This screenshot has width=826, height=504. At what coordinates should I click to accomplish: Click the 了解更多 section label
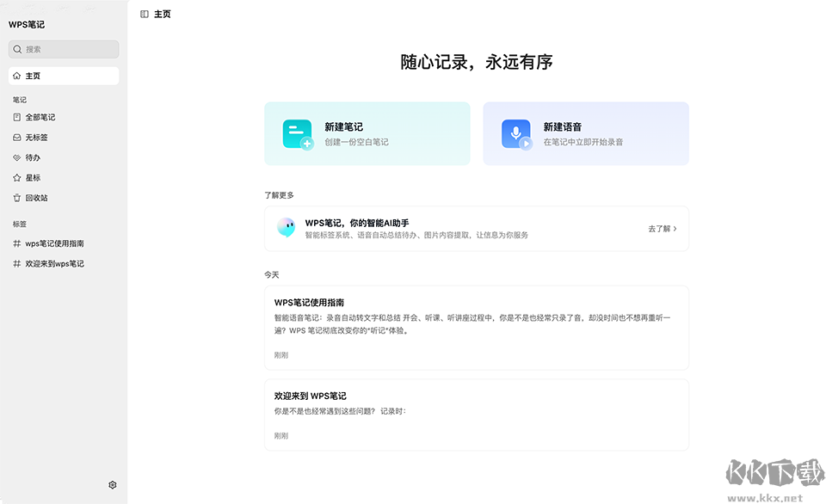279,195
